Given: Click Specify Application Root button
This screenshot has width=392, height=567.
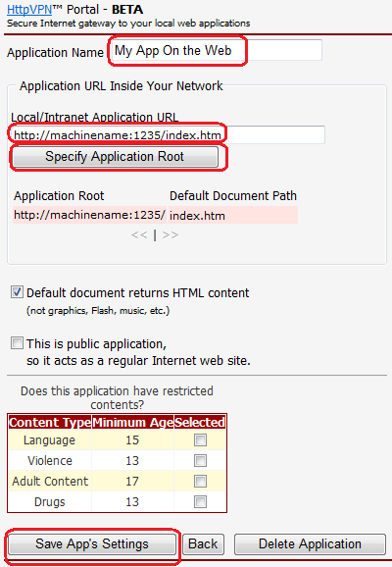Looking at the screenshot, I should pos(115,157).
